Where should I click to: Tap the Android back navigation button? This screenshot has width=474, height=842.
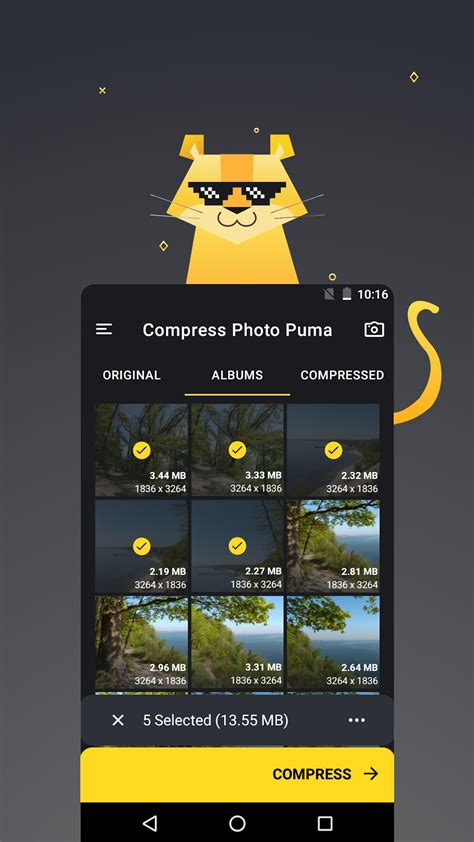(150, 823)
